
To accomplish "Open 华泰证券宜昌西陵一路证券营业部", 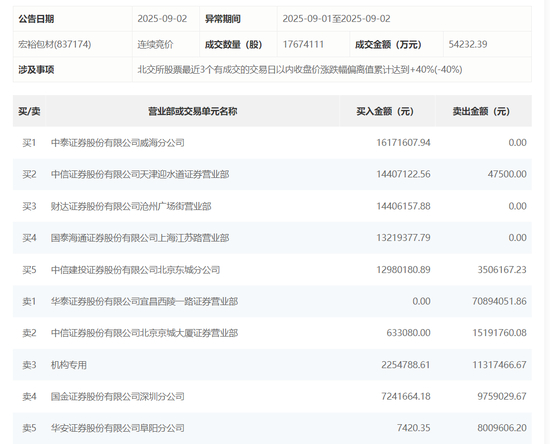I will (145, 301).
